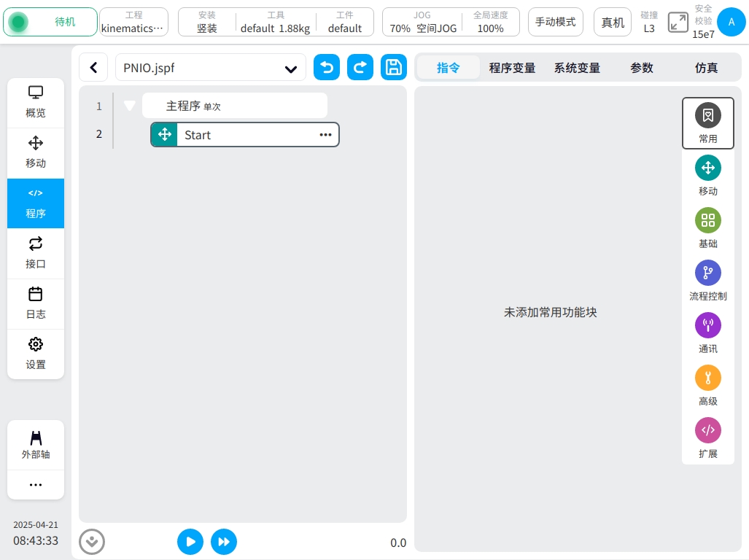
Task: Switch to the 程序变量 tab
Action: point(512,68)
